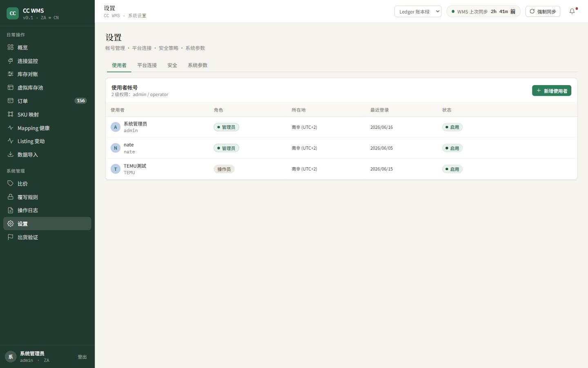Click the 操作员 role badge for TEMU
The image size is (588, 368).
point(224,169)
